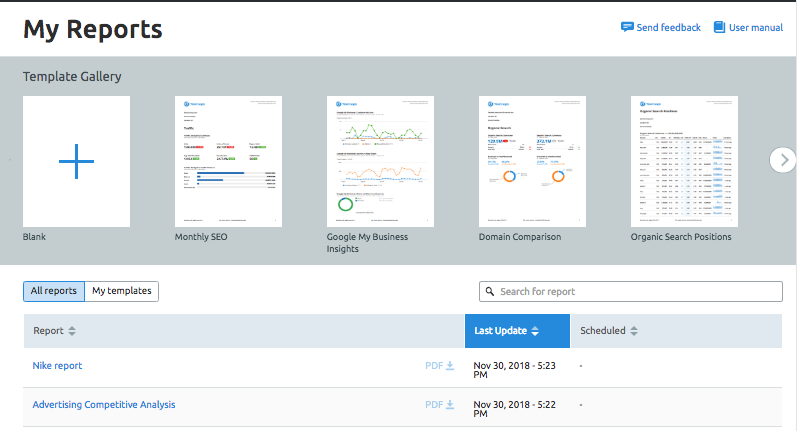797x431 pixels.
Task: Open the Send feedback link
Action: pyautogui.click(x=668, y=28)
